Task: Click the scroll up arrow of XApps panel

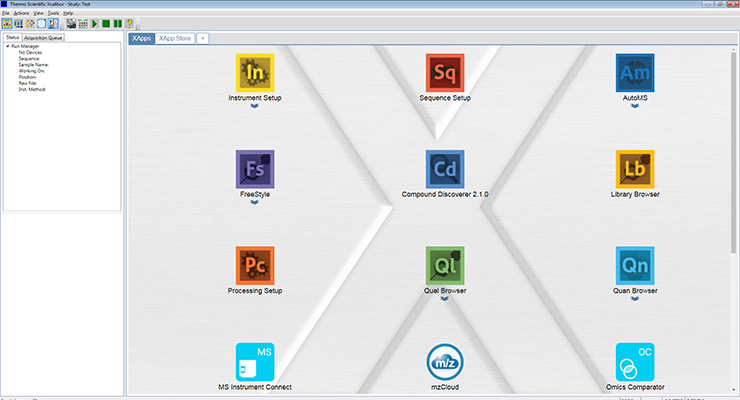Action: click(x=733, y=50)
